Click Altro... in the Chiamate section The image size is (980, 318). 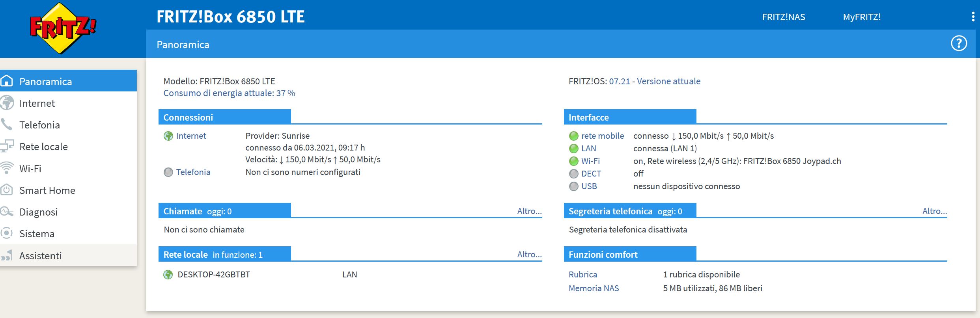pyautogui.click(x=529, y=211)
